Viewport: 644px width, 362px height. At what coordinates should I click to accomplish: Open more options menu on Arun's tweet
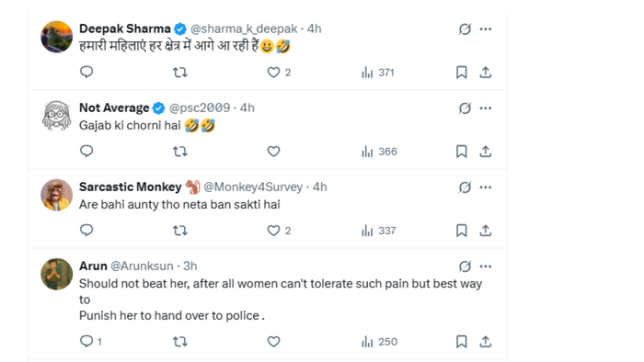486,266
